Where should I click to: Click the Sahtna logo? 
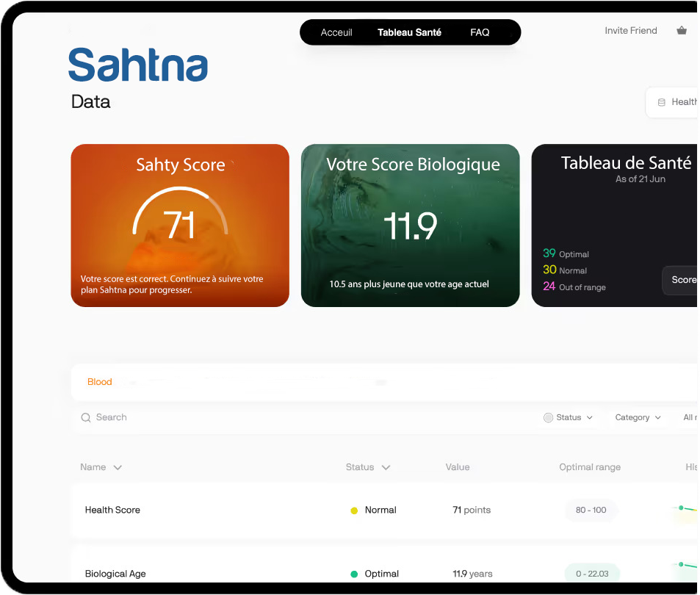[x=138, y=65]
